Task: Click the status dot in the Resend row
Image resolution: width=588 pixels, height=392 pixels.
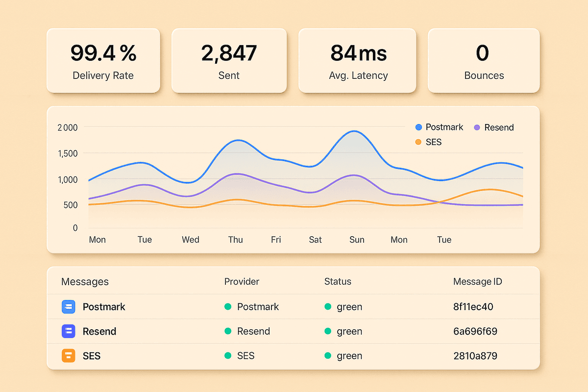Action: tap(328, 331)
